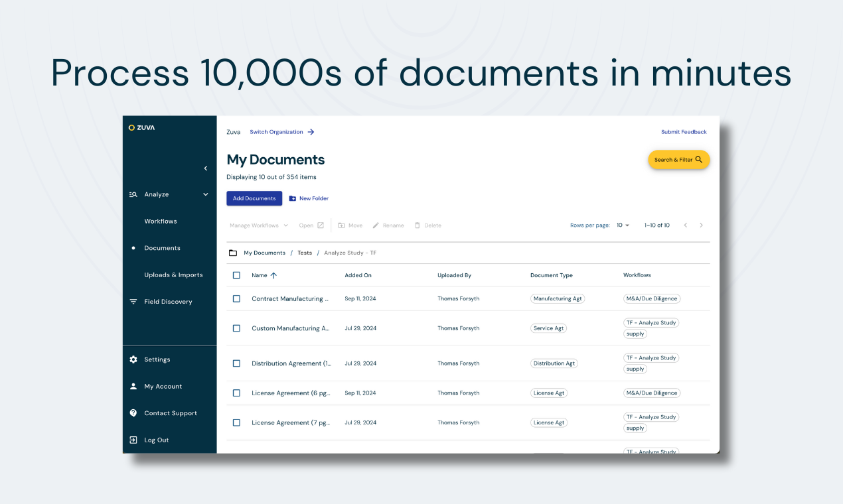Collapse the sidebar with the left chevron
The width and height of the screenshot is (843, 504).
pos(206,168)
